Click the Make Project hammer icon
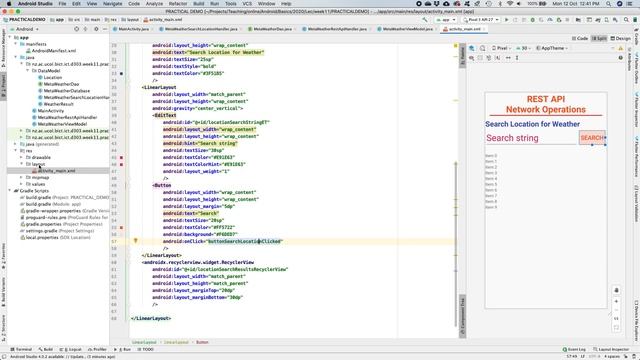Image resolution: width=640 pixels, height=360 pixels. [425, 20]
